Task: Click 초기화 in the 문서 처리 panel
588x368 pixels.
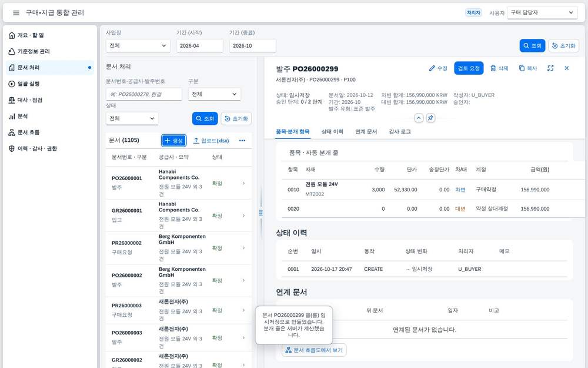Action: [236, 118]
